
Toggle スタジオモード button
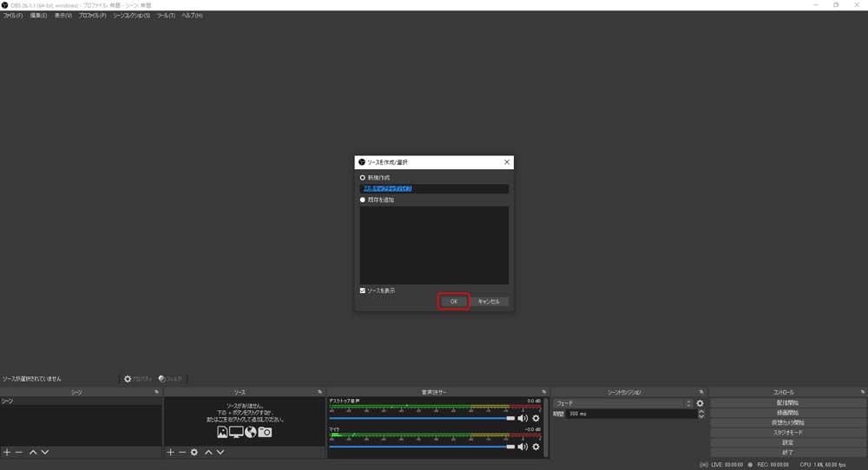point(788,433)
